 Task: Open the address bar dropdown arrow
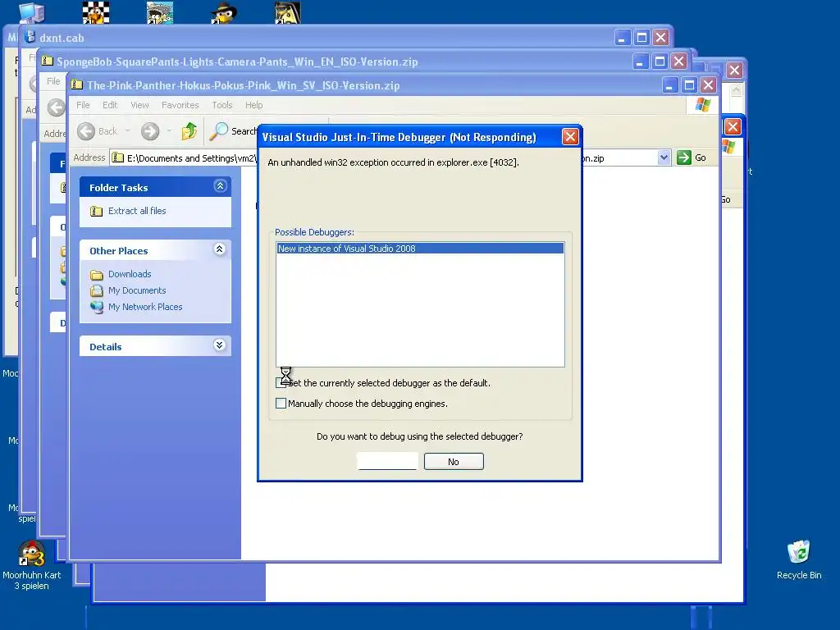tap(664, 157)
